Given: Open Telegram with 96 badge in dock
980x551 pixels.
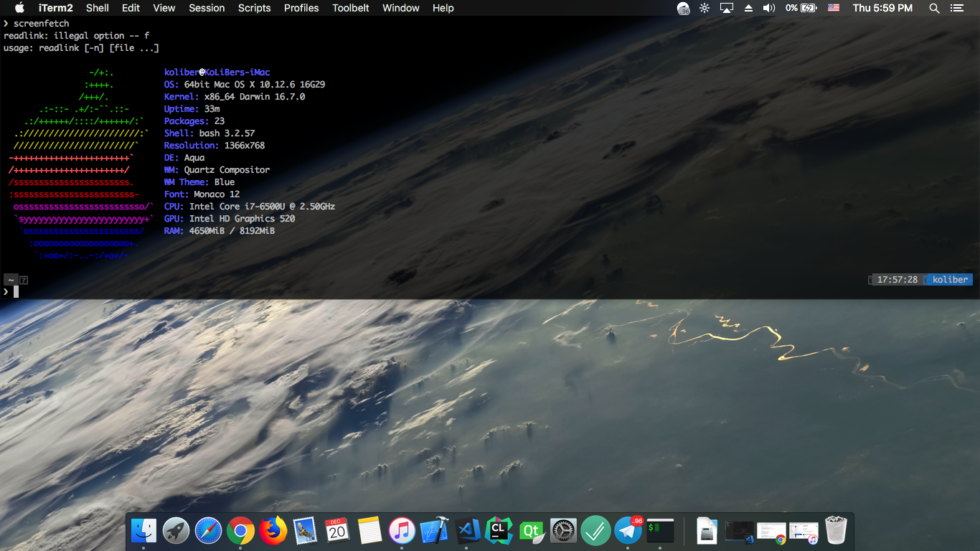Looking at the screenshot, I should 628,531.
